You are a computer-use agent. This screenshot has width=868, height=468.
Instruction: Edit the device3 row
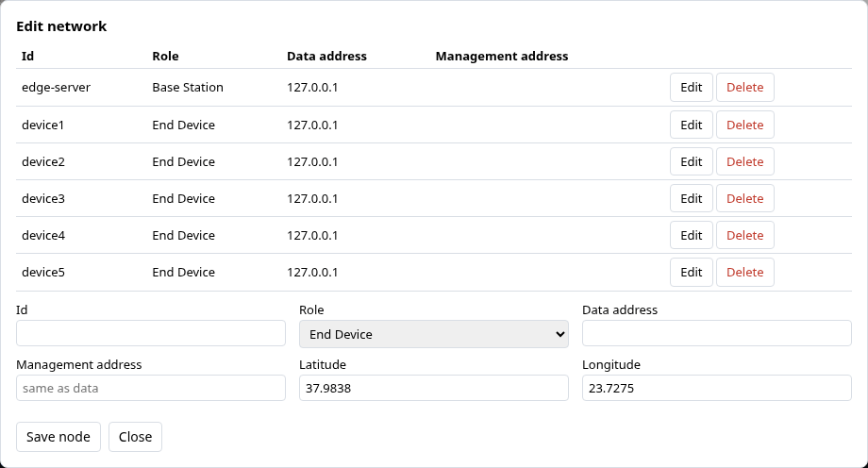coord(691,198)
